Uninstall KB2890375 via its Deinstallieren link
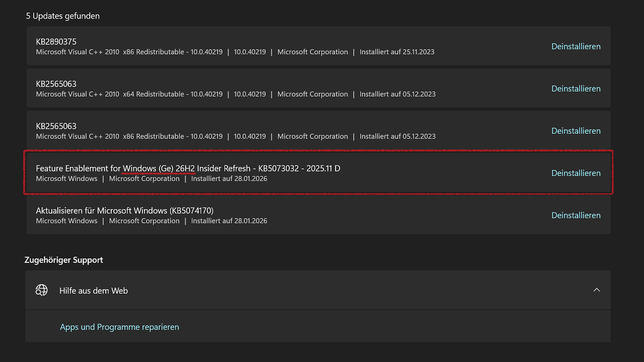Viewport: 644px width, 362px height. coord(576,46)
